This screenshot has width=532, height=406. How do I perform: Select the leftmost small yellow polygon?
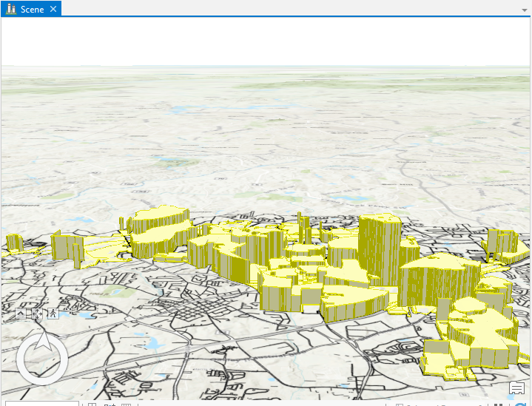tap(13, 243)
